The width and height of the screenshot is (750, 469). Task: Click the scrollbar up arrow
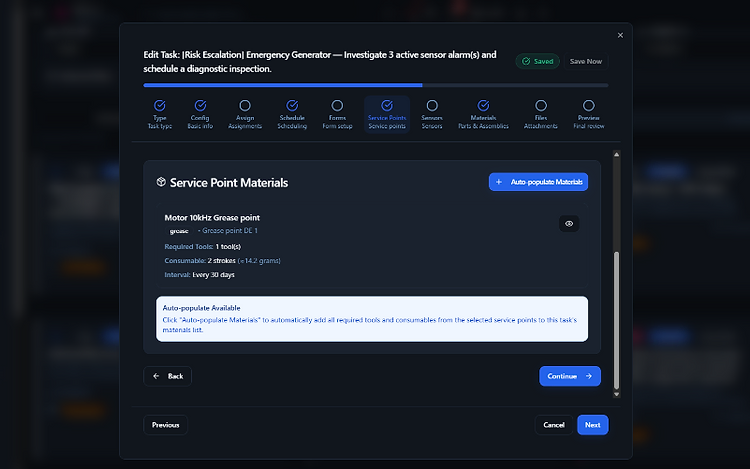point(617,154)
